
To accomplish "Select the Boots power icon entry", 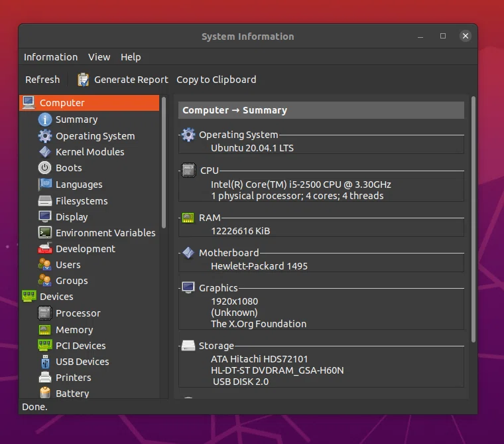I will (44, 168).
